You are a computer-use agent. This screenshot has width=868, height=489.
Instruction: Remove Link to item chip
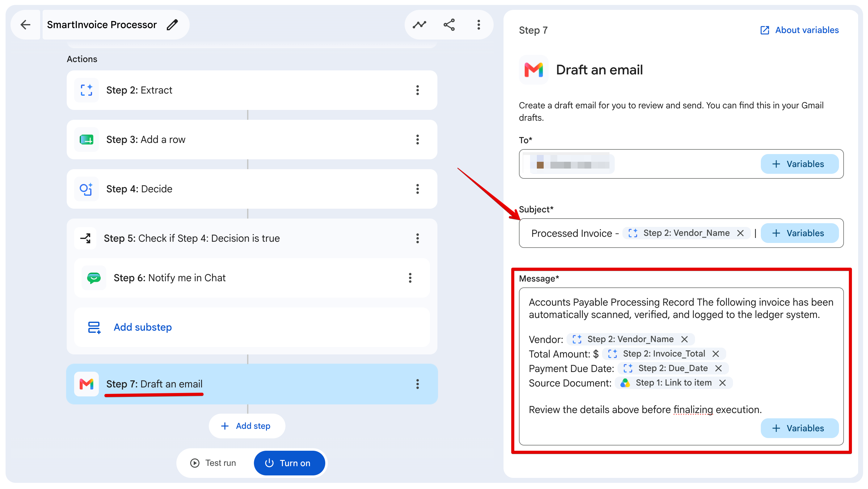point(723,383)
